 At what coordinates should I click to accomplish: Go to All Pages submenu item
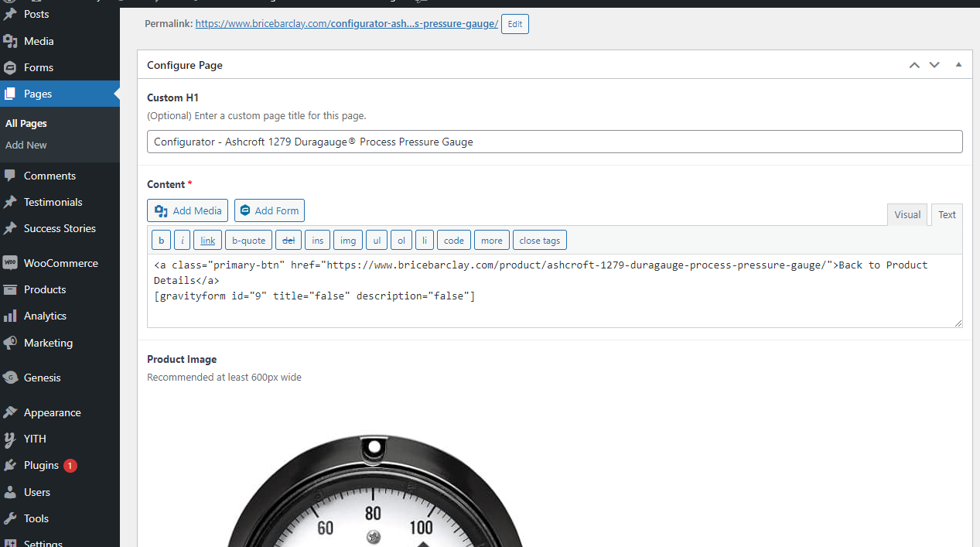tap(26, 123)
